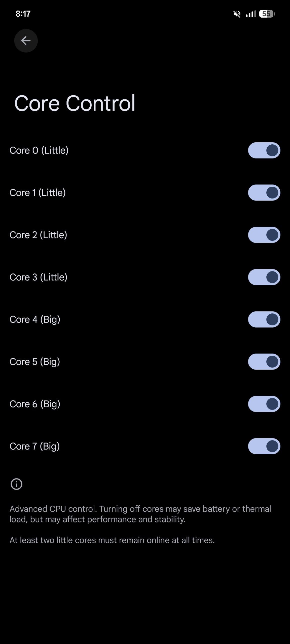Viewport: 290px width, 644px height.
Task: Tap the Core Control page title
Action: tap(75, 103)
